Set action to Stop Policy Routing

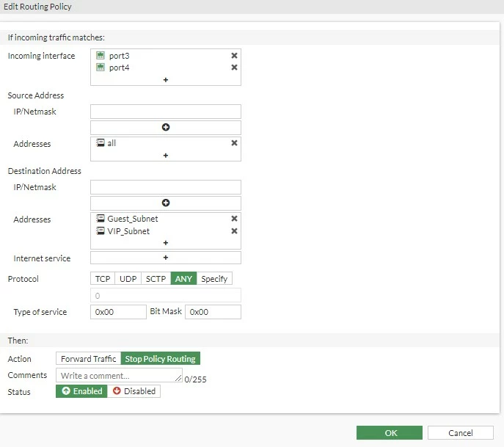click(x=161, y=359)
